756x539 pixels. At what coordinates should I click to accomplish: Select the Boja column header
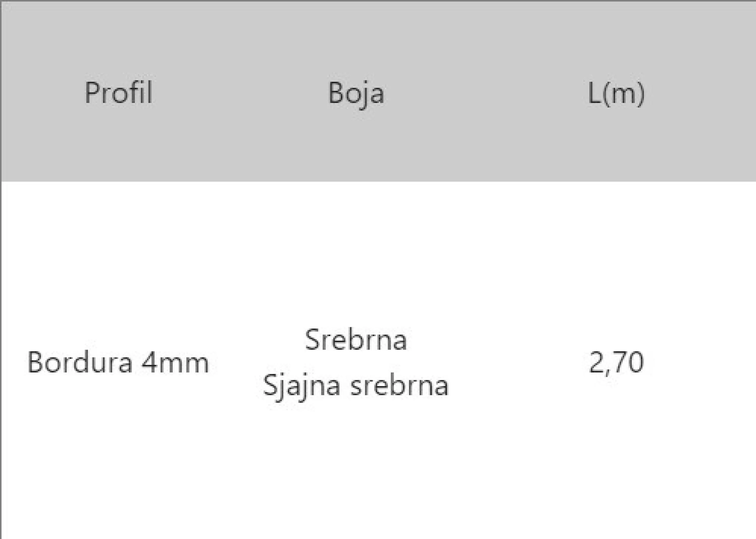pyautogui.click(x=356, y=94)
